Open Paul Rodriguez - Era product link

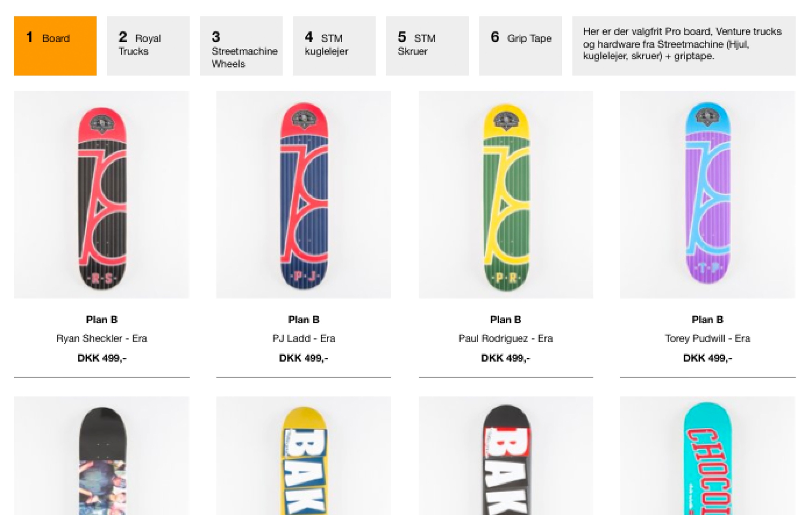(x=506, y=339)
